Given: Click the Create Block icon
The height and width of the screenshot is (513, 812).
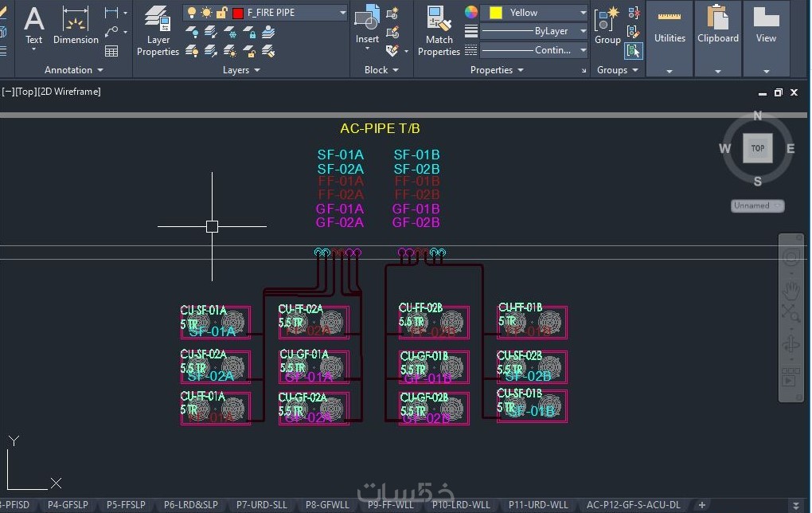Looking at the screenshot, I should (x=392, y=14).
